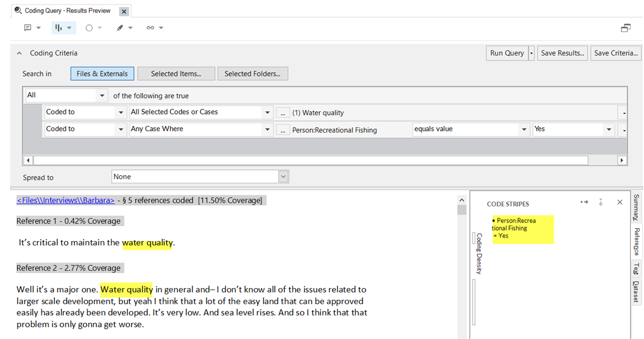The image size is (644, 339).
Task: Click Reference 1 - 0.42% Coverage heading
Action: [x=69, y=221]
